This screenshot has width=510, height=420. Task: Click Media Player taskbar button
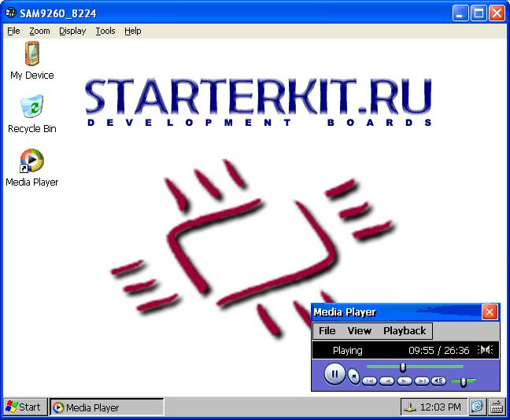[107, 407]
